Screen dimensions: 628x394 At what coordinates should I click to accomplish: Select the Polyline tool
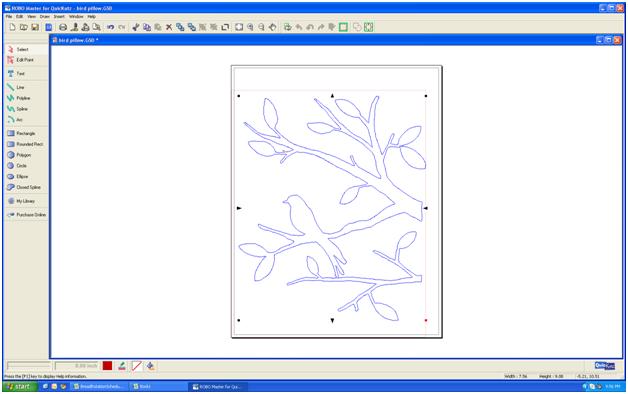[x=26, y=98]
